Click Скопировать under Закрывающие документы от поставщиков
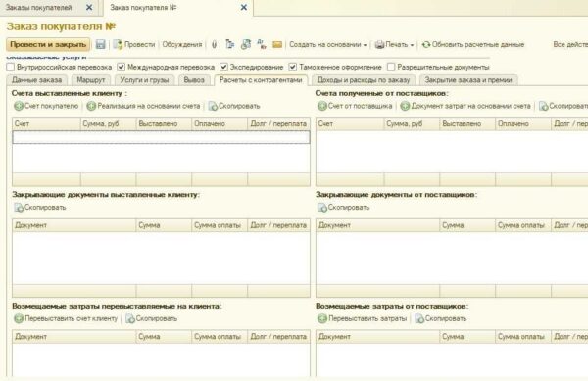Image resolution: width=588 pixels, height=381 pixels. (344, 208)
